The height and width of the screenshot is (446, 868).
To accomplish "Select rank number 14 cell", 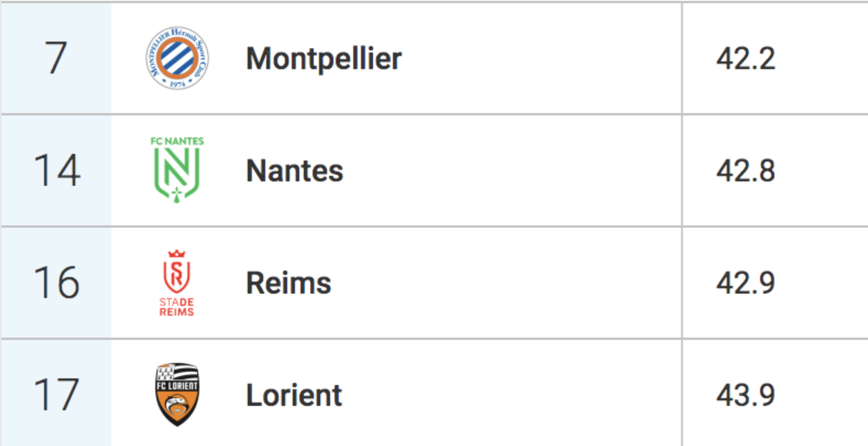I will click(56, 170).
